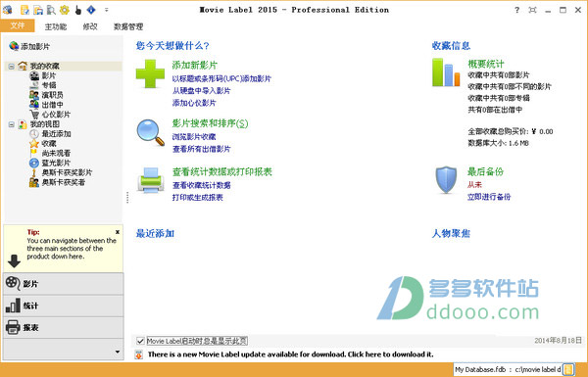Click 最后备份 heading link
588x377 pixels.
pos(485,171)
